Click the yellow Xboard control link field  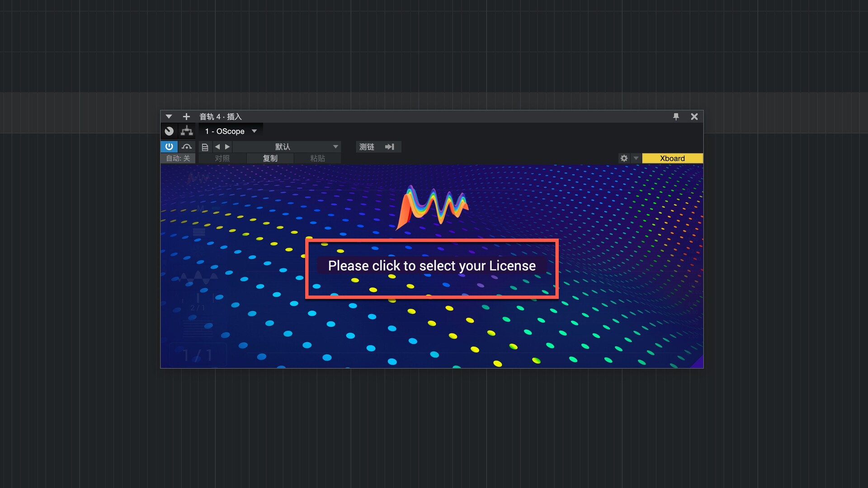(672, 158)
